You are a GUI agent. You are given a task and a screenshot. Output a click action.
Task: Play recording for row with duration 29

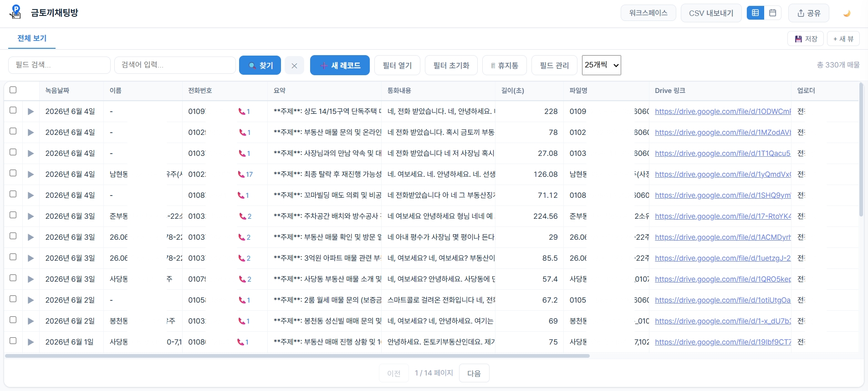point(31,237)
